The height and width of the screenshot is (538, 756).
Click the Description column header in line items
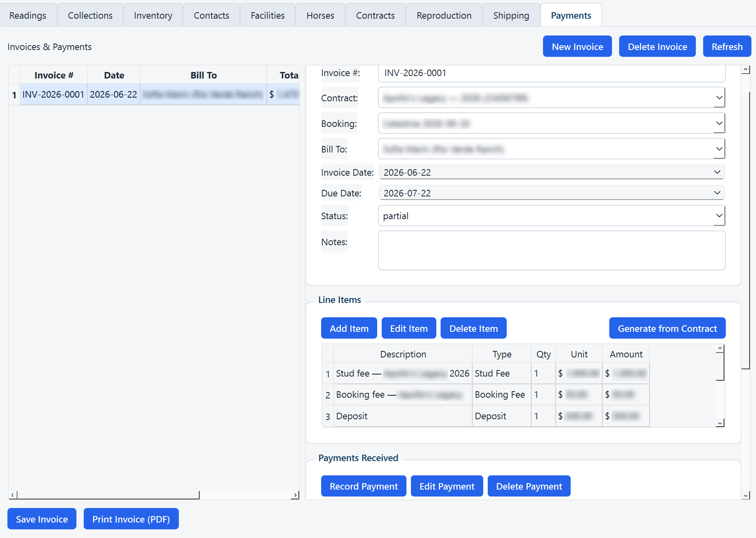[403, 354]
